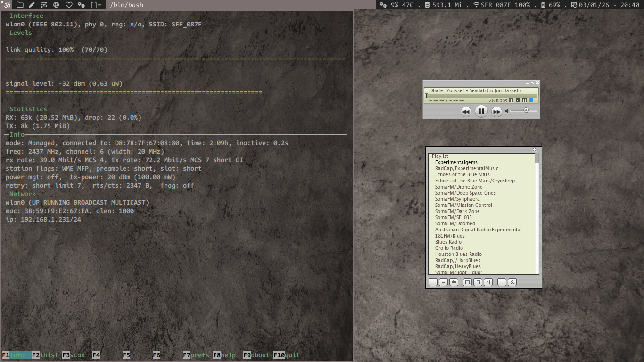644x362 pixels.
Task: Click the L load playlist button
Action: point(502,282)
